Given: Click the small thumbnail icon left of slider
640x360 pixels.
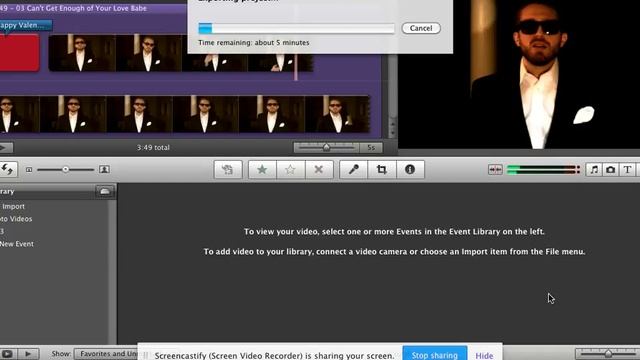Looking at the screenshot, I should [29, 169].
